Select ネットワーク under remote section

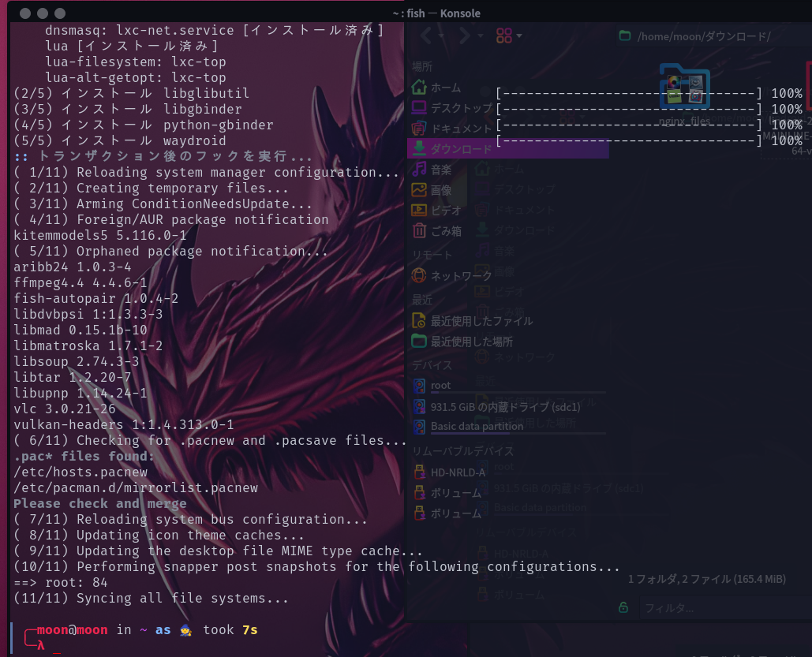pyautogui.click(x=460, y=275)
